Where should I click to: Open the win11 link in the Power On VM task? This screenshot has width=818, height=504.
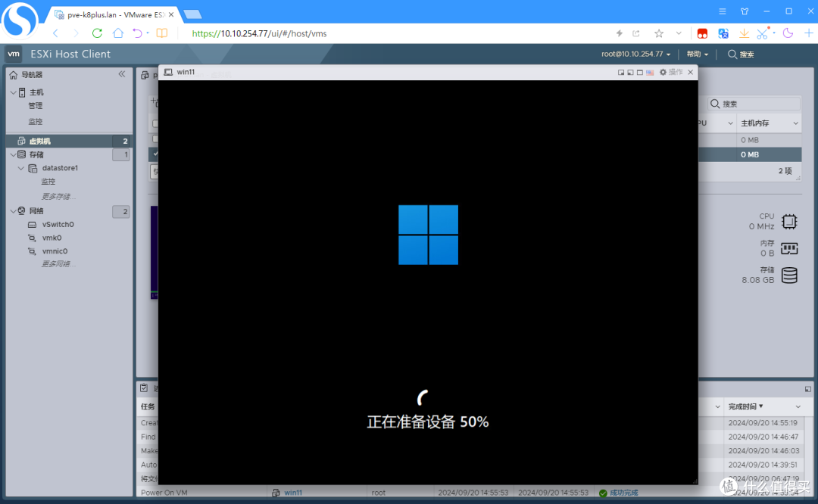tap(292, 493)
